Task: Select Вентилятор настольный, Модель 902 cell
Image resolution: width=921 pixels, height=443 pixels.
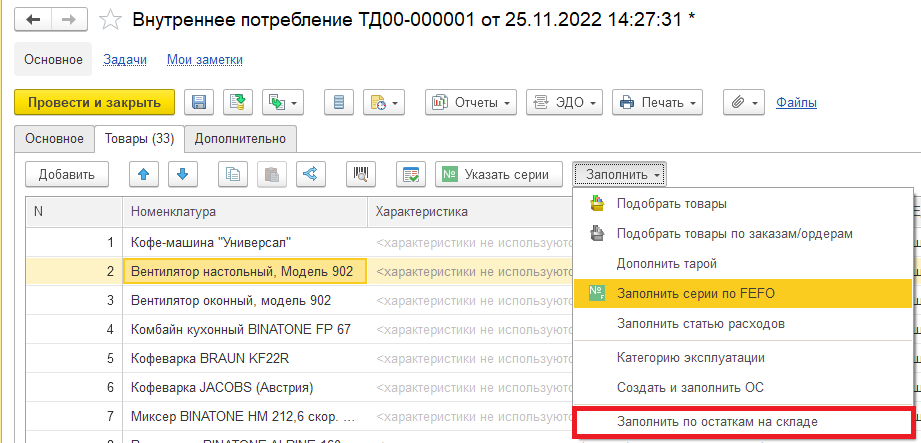Action: pos(246,271)
